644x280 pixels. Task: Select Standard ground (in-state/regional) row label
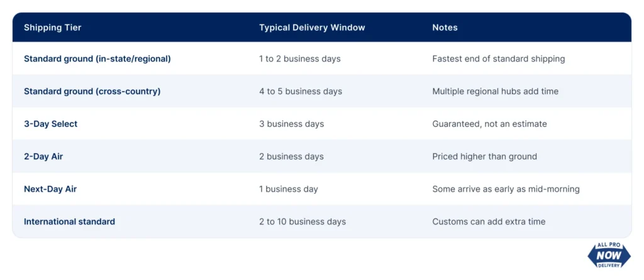tap(97, 58)
